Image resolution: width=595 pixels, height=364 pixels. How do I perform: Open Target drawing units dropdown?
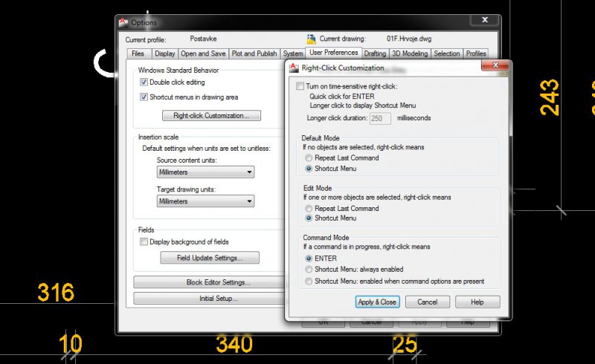tap(205, 201)
